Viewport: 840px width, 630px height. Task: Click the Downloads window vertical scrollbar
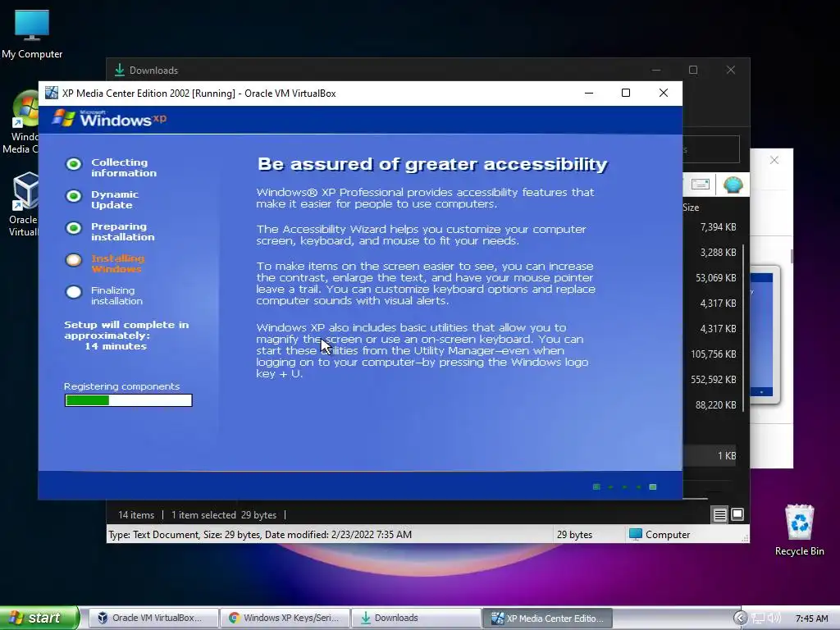743,326
